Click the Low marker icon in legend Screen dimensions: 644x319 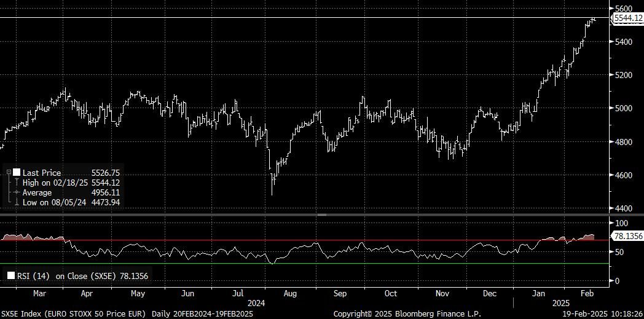pyautogui.click(x=17, y=202)
